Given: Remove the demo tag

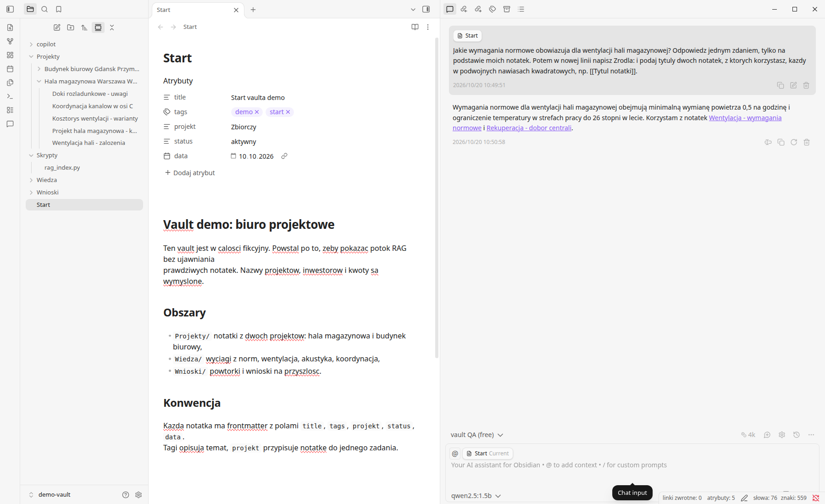Looking at the screenshot, I should coord(257,112).
